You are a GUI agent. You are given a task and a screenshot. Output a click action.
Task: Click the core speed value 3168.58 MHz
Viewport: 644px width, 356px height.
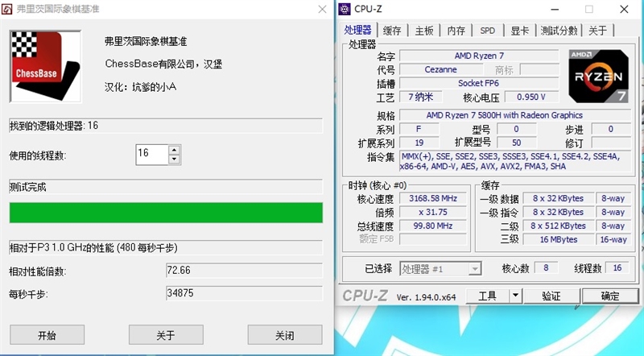433,198
